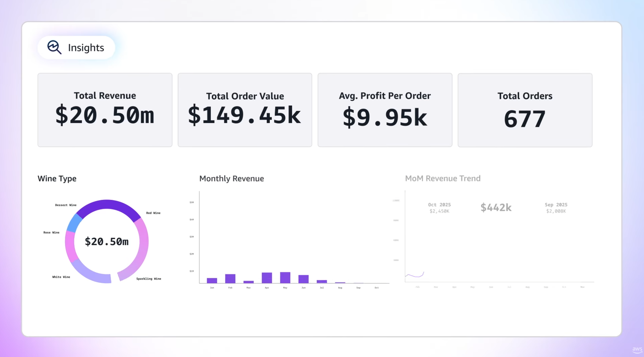
Task: Select the Total Revenue card
Action: pos(105,110)
